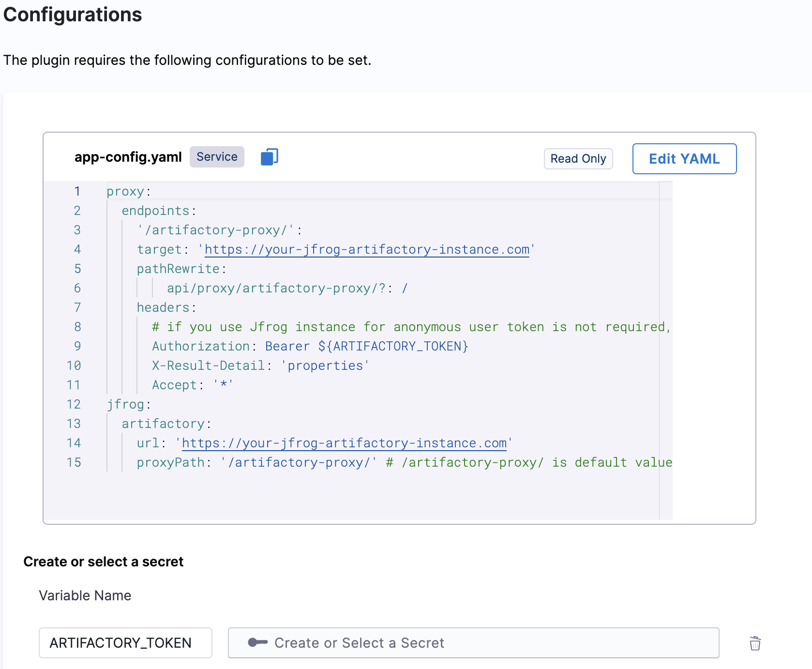The width and height of the screenshot is (812, 669).
Task: Delete the ARTIFACTORY_TOKEN secret row via the trash icon
Action: 755,643
